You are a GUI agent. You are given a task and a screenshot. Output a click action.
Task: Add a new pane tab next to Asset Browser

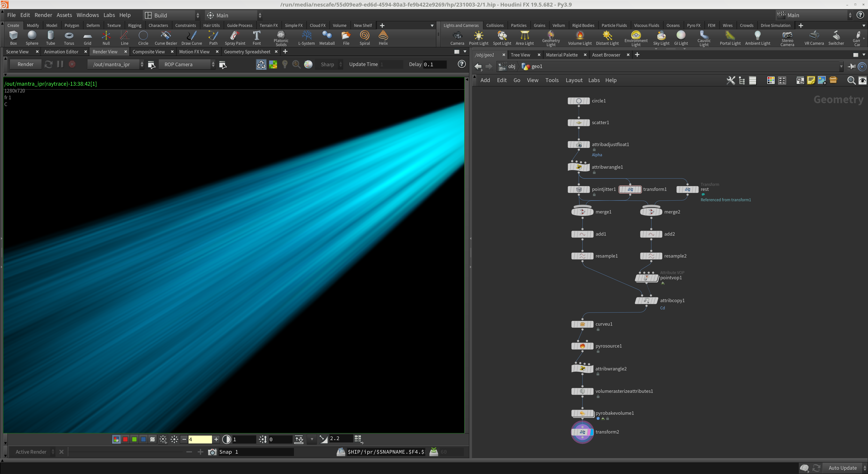click(637, 55)
